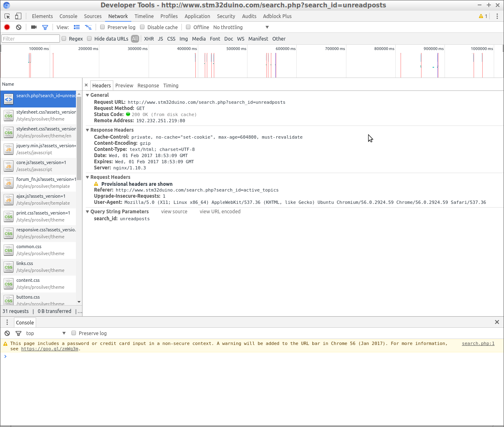The image size is (504, 427).
Task: Toggle the network filter funnel icon
Action: (45, 27)
